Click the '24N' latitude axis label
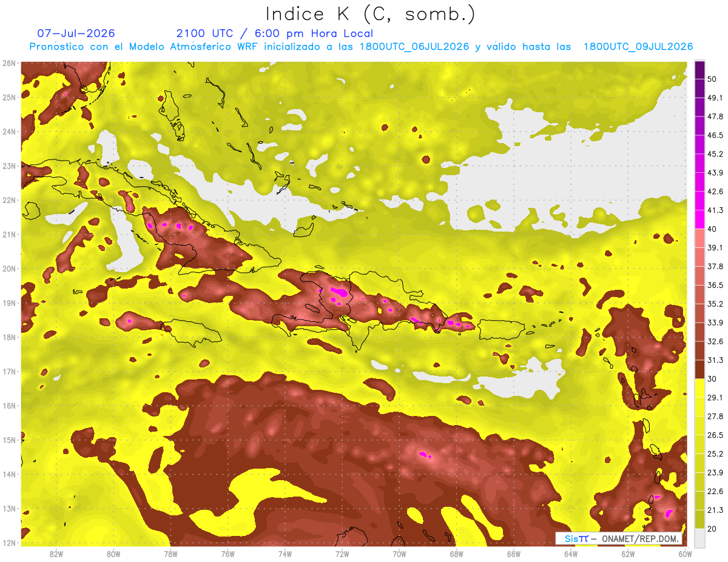The width and height of the screenshot is (728, 562). tap(9, 132)
